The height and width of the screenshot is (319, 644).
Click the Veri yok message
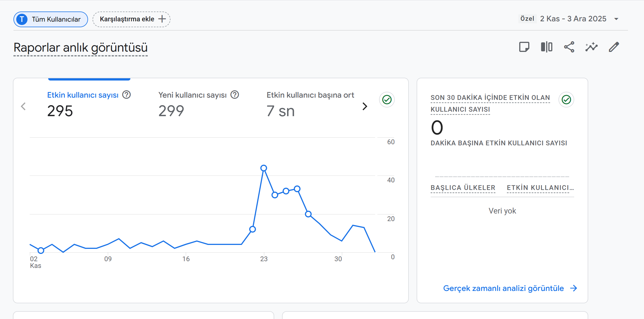tap(502, 211)
